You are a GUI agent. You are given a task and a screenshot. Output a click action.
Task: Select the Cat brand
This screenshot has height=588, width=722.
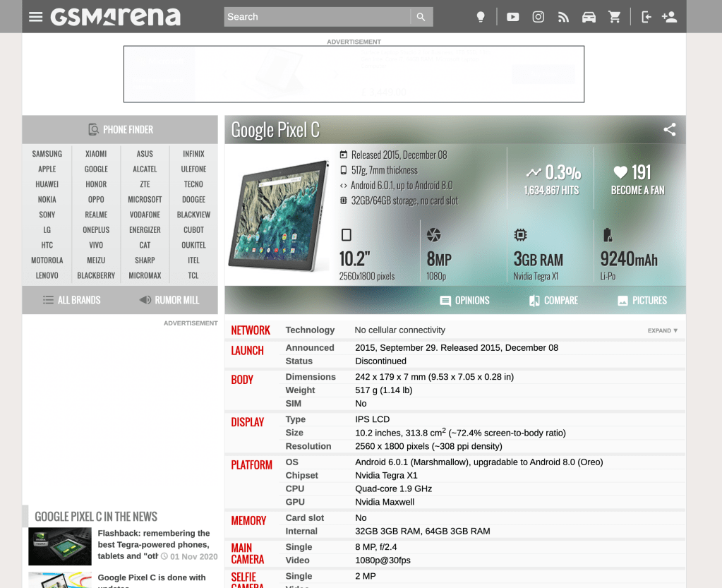pyautogui.click(x=145, y=245)
